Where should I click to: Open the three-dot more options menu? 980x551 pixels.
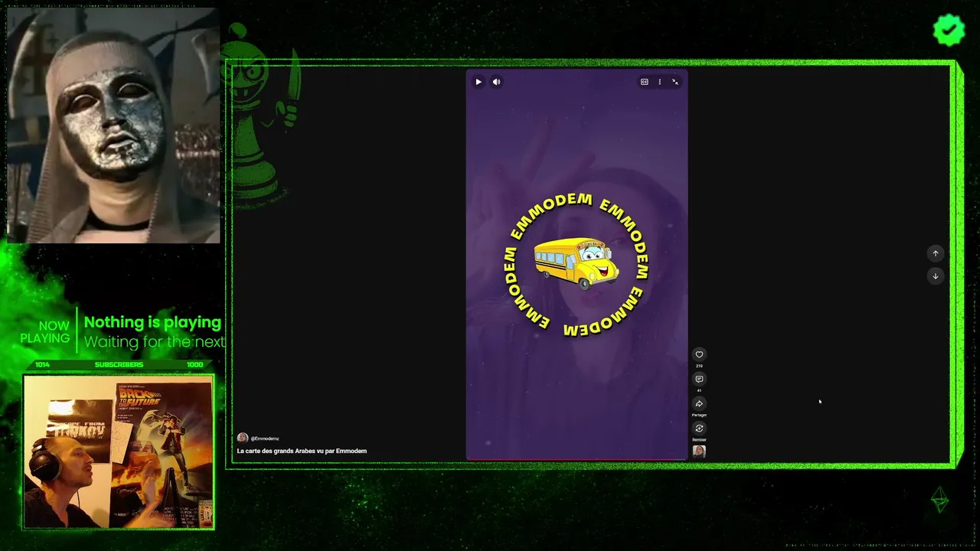(659, 82)
